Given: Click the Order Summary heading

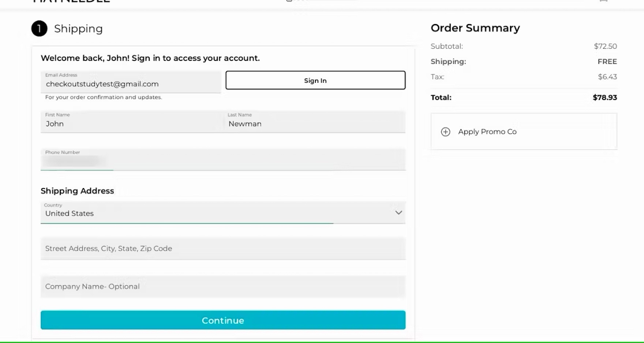Looking at the screenshot, I should [475, 28].
